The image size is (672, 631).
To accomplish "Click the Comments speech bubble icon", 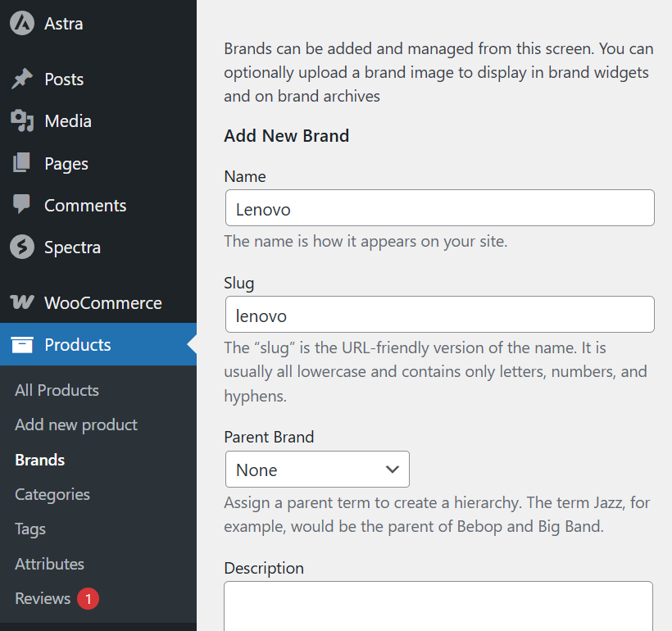I will tap(22, 205).
